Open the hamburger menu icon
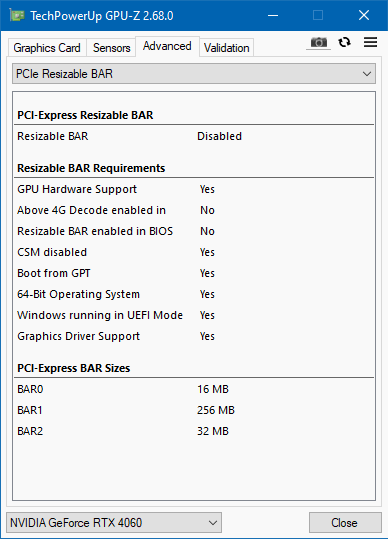Image resolution: width=388 pixels, height=539 pixels. 370,42
